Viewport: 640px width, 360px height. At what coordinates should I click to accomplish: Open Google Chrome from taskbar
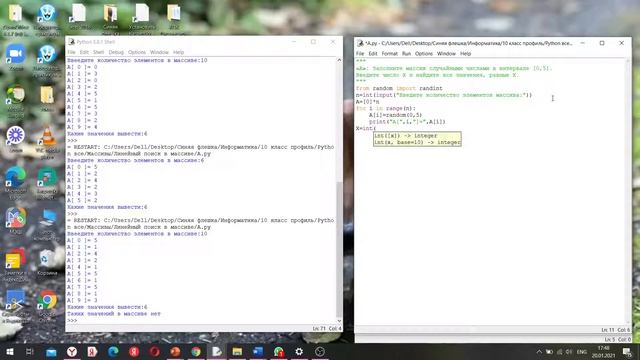[196, 351]
